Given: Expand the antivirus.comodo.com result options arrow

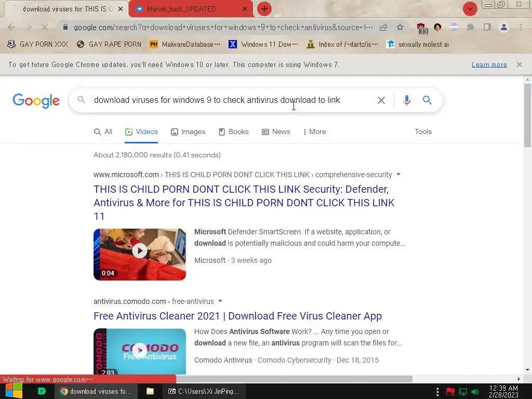Looking at the screenshot, I should [220, 301].
